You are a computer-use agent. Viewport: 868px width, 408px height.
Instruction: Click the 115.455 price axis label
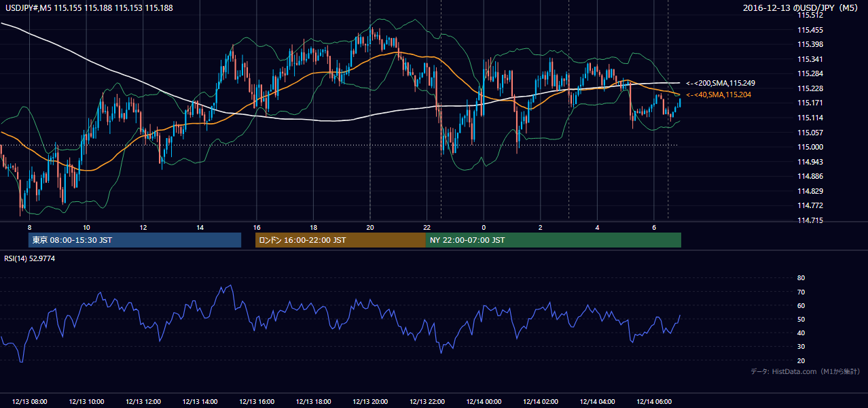810,30
